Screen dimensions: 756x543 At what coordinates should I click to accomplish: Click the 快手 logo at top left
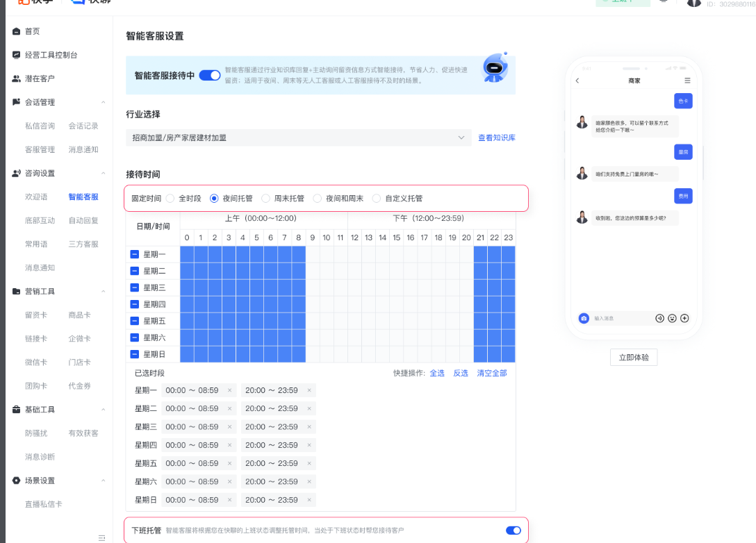pos(30,3)
